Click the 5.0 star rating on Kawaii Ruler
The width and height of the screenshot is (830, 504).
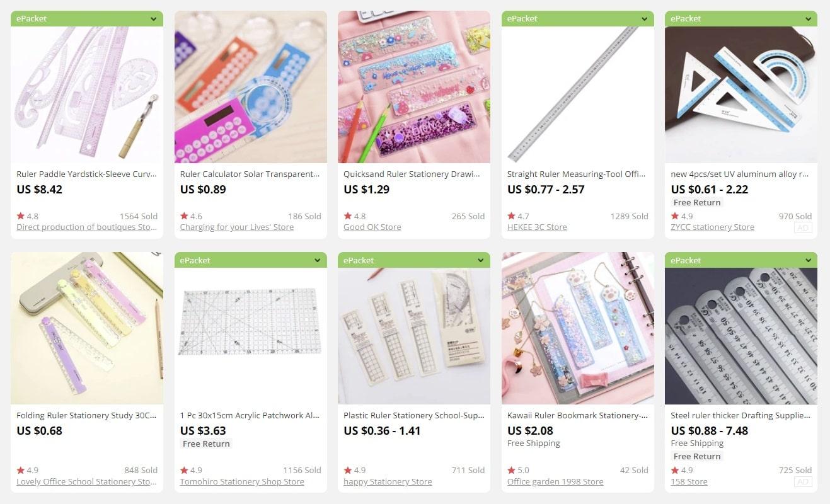click(519, 470)
